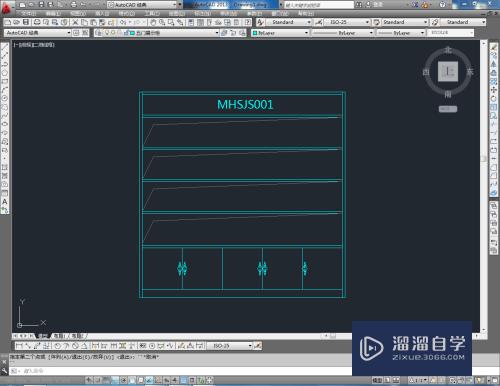Click the InfoCenter binoculars search icon
Image resolution: width=500 pixels, height=386 pixels.
click(x=359, y=5)
